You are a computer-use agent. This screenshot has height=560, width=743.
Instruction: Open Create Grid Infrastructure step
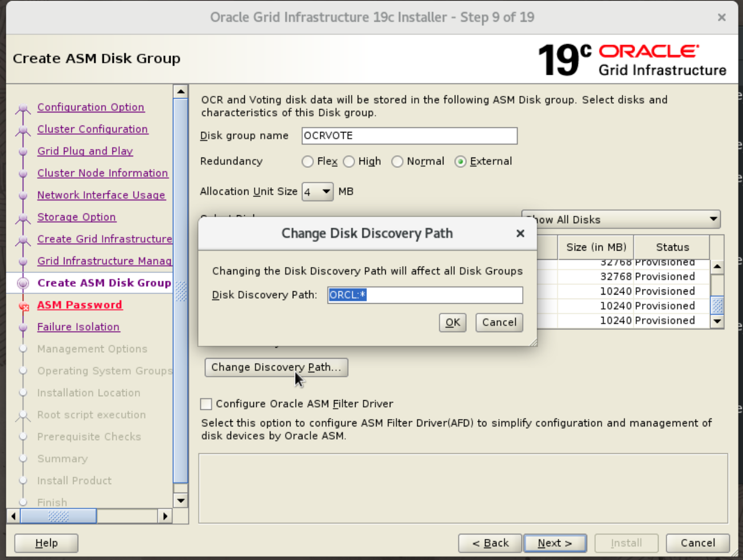coord(104,239)
